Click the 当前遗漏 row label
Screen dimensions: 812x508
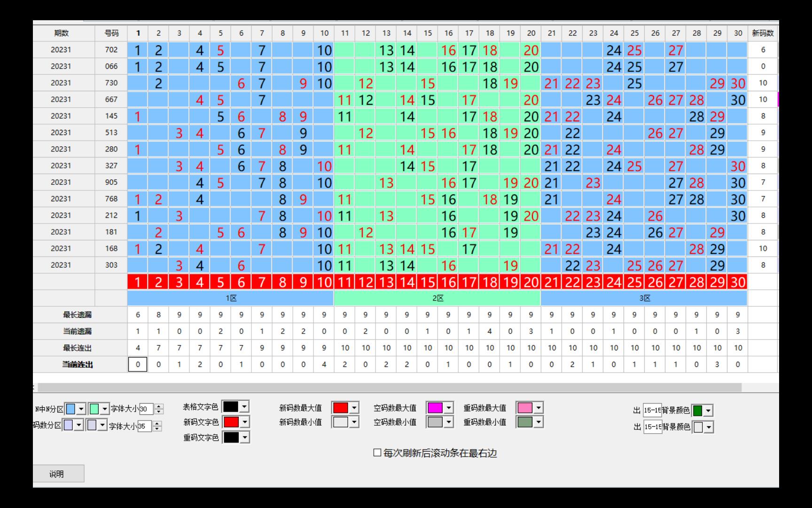point(78,331)
